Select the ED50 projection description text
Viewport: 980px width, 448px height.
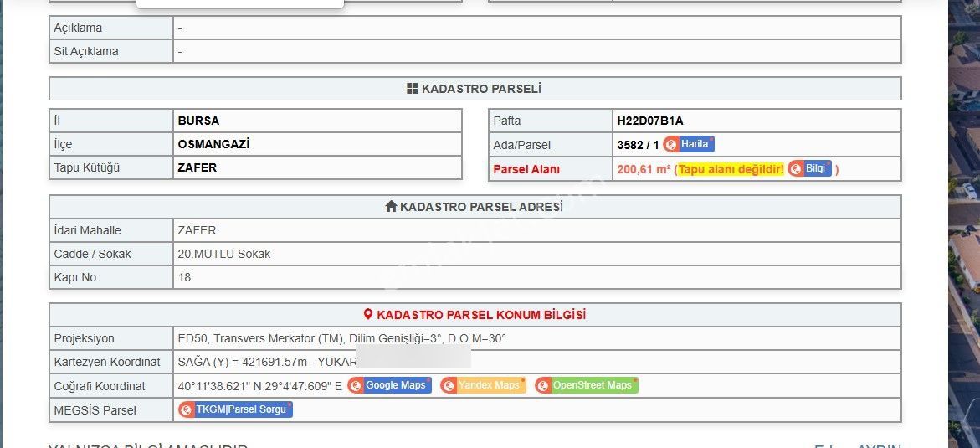[342, 338]
